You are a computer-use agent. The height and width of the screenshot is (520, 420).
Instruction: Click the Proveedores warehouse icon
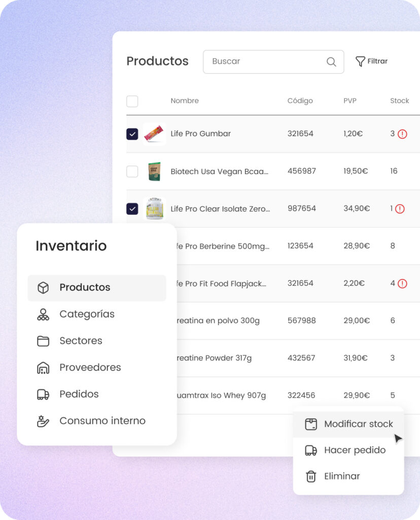43,368
